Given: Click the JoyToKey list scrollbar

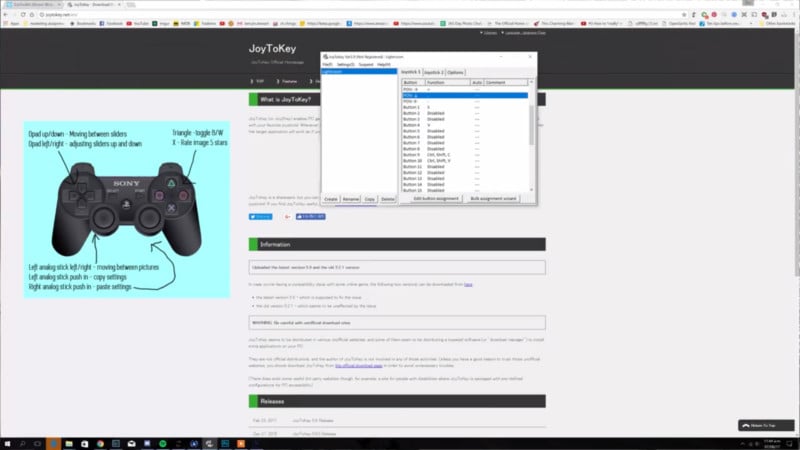Looking at the screenshot, I should point(532,125).
